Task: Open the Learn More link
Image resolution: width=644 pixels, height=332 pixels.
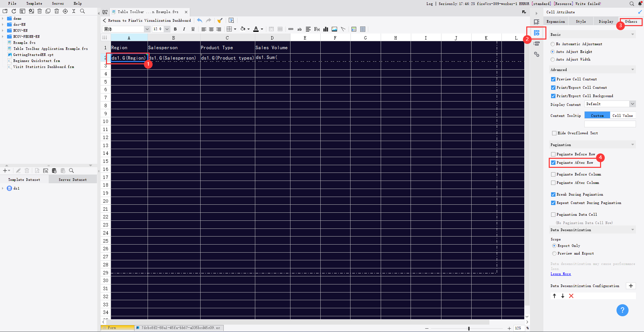Action: tap(560, 274)
